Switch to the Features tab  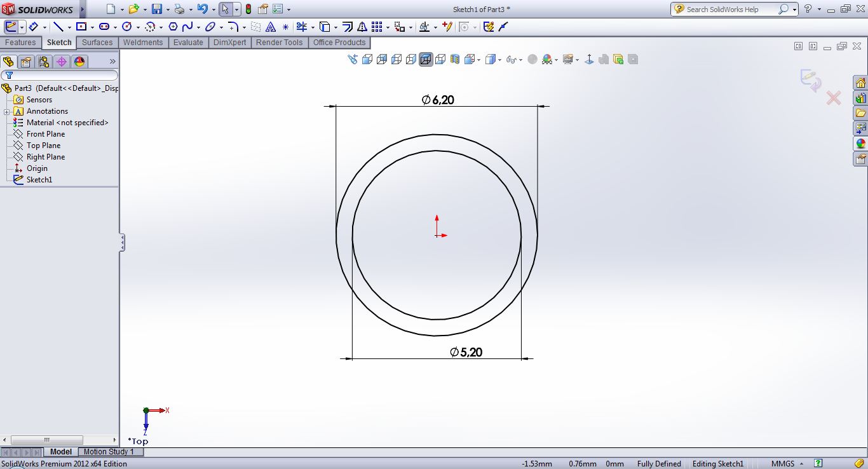(20, 43)
